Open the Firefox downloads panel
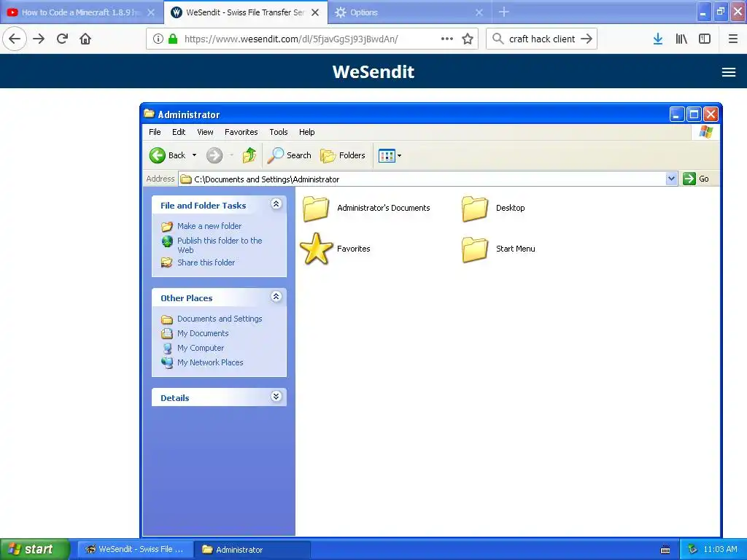747x560 pixels. click(x=658, y=39)
